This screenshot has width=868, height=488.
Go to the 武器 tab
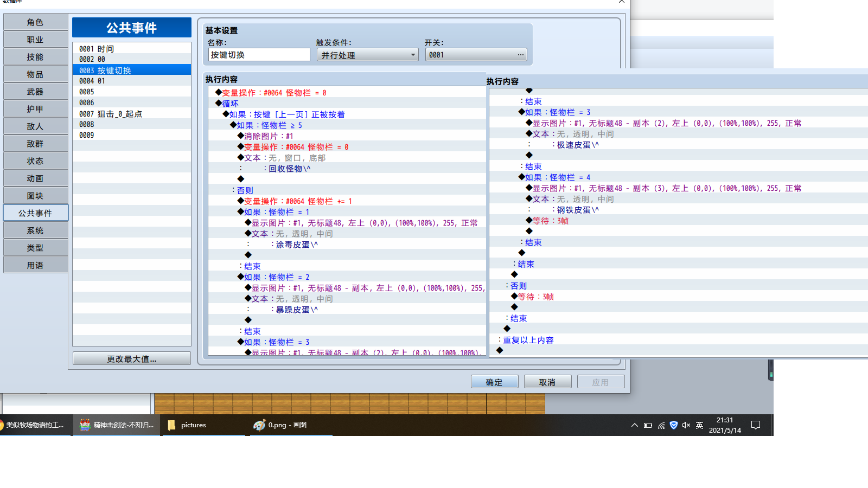pos(35,92)
